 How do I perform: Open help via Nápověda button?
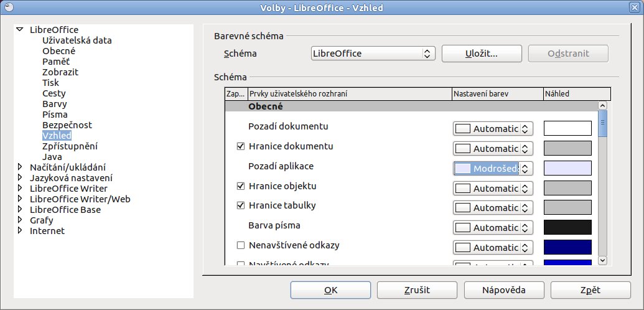[x=504, y=290]
